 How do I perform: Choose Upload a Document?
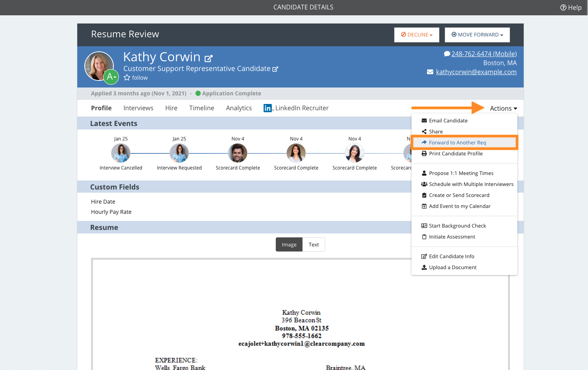pos(464,267)
